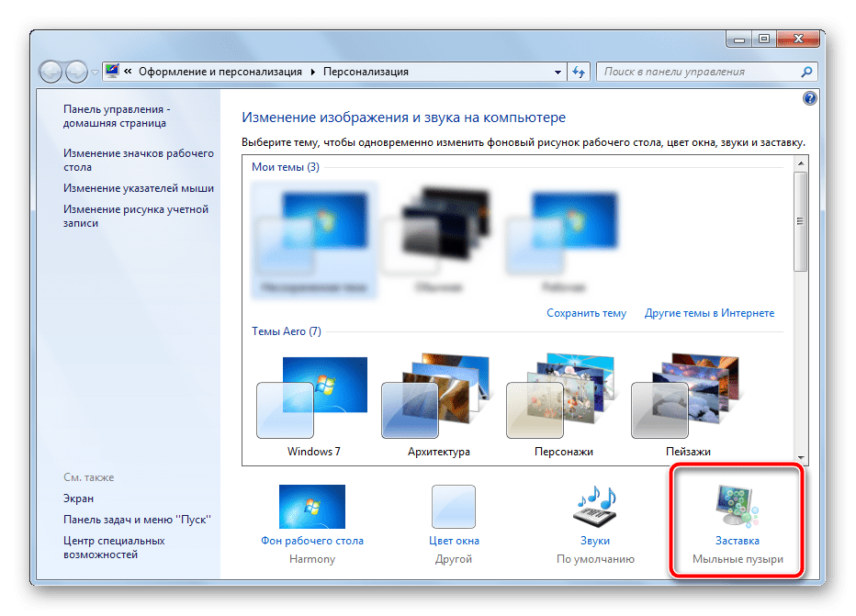The image size is (856, 616).
Task: Minimize the Персонализация window
Action: pyautogui.click(x=739, y=39)
